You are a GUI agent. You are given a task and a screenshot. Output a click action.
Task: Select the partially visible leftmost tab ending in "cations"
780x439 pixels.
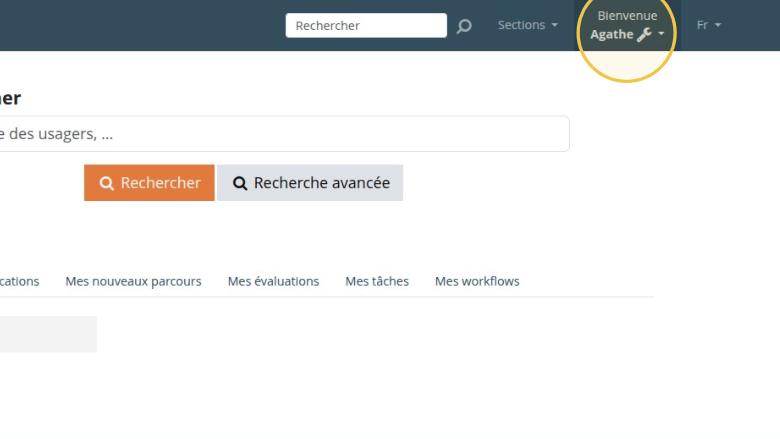tap(19, 281)
